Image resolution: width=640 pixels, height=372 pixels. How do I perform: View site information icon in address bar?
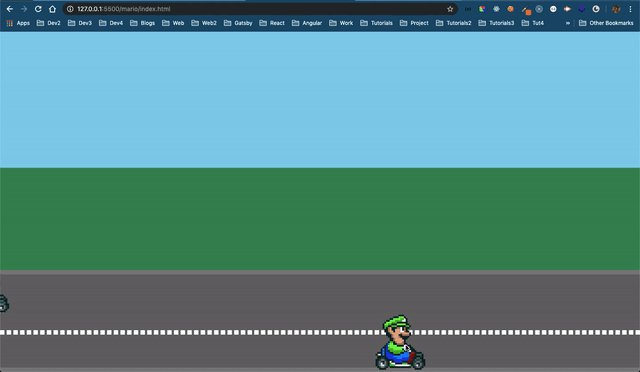pyautogui.click(x=70, y=9)
